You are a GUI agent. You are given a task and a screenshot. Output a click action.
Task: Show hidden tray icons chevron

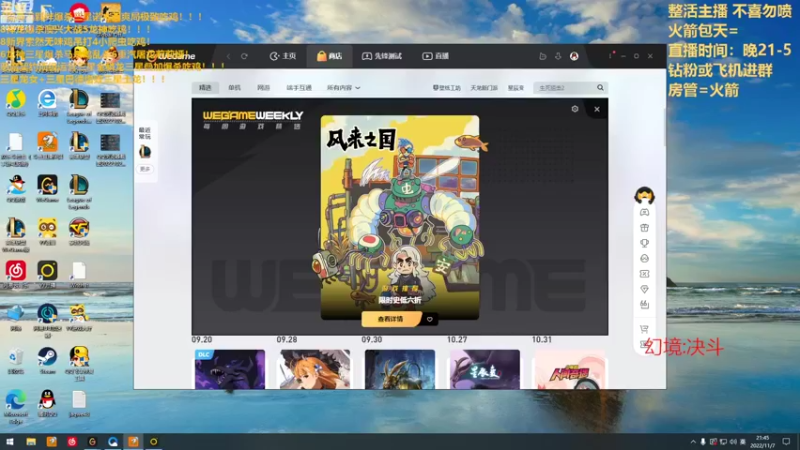pyautogui.click(x=693, y=442)
